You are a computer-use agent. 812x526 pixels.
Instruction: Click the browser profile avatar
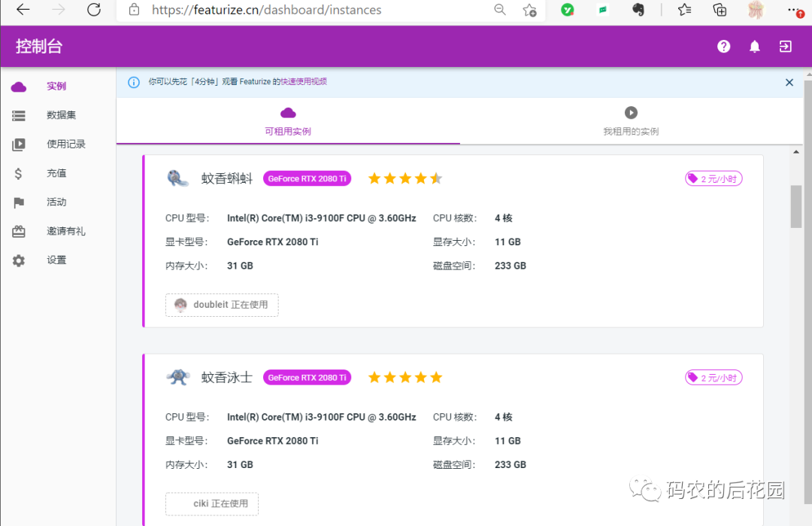pyautogui.click(x=756, y=9)
